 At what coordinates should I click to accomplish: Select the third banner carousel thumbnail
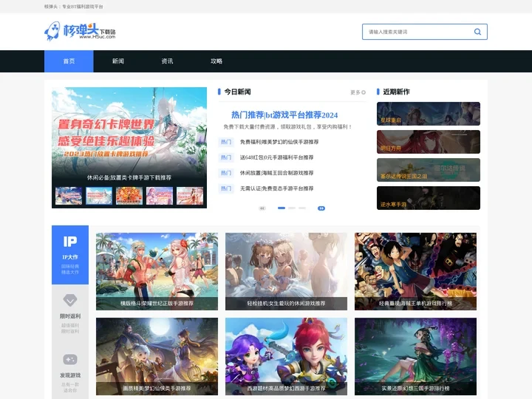[x=129, y=196]
